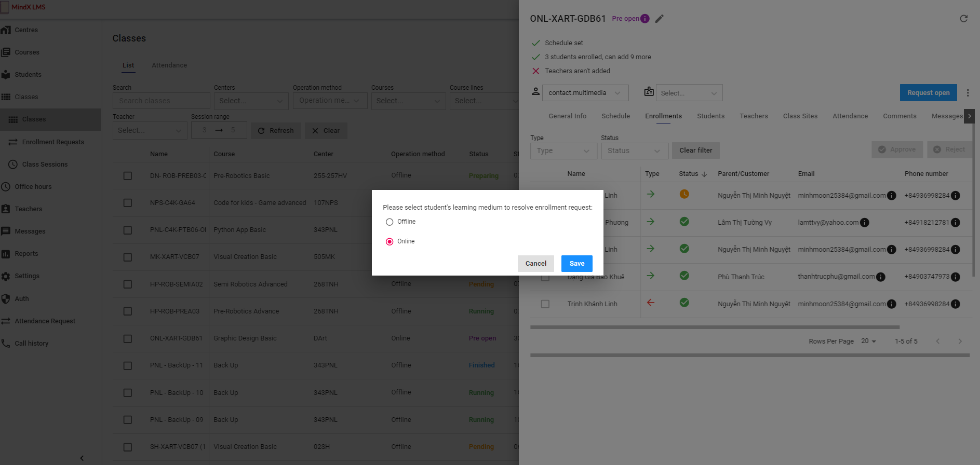
Task: Select the Offline learning medium option
Action: 390,222
